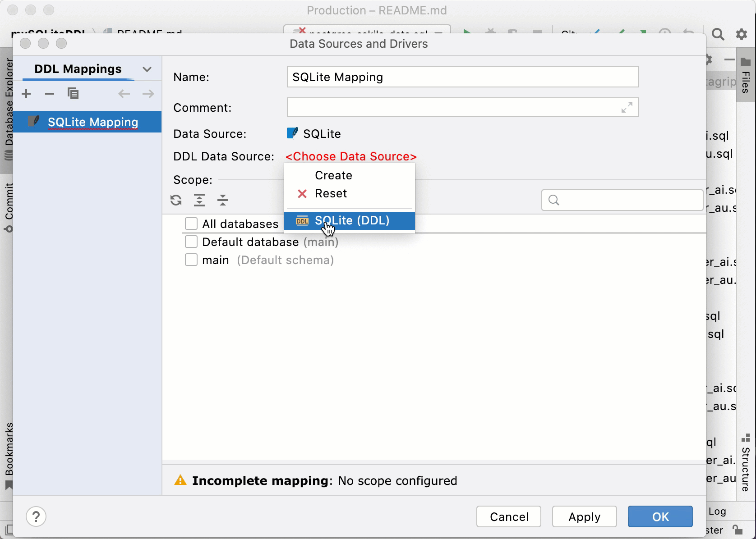Click the SQLite data source link
This screenshot has height=539, width=756.
322,134
